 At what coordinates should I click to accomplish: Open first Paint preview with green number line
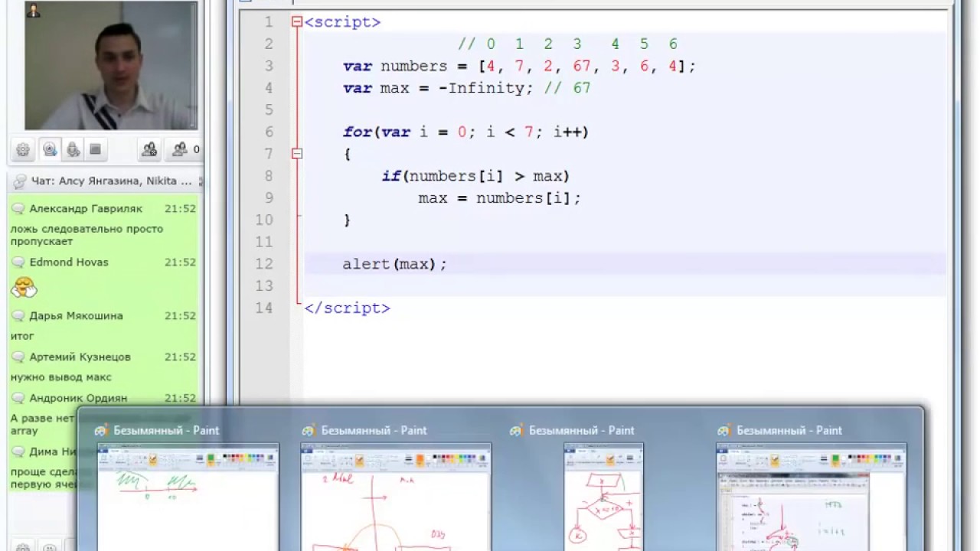[x=188, y=496]
